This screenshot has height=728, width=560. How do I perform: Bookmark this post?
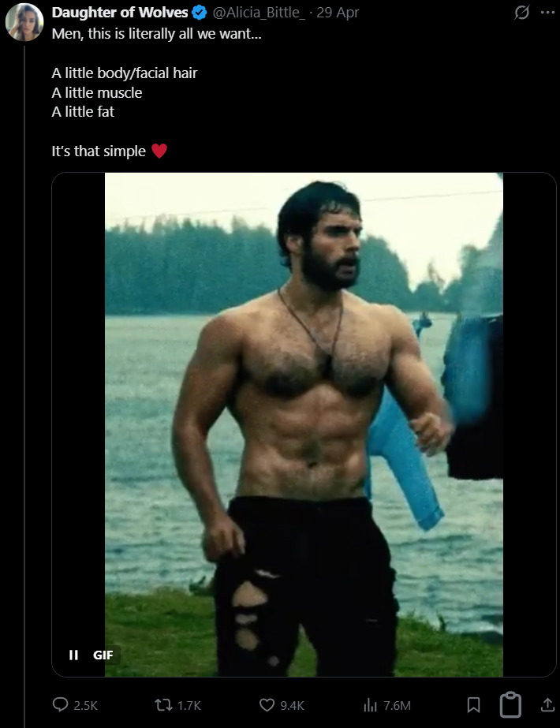click(x=473, y=705)
